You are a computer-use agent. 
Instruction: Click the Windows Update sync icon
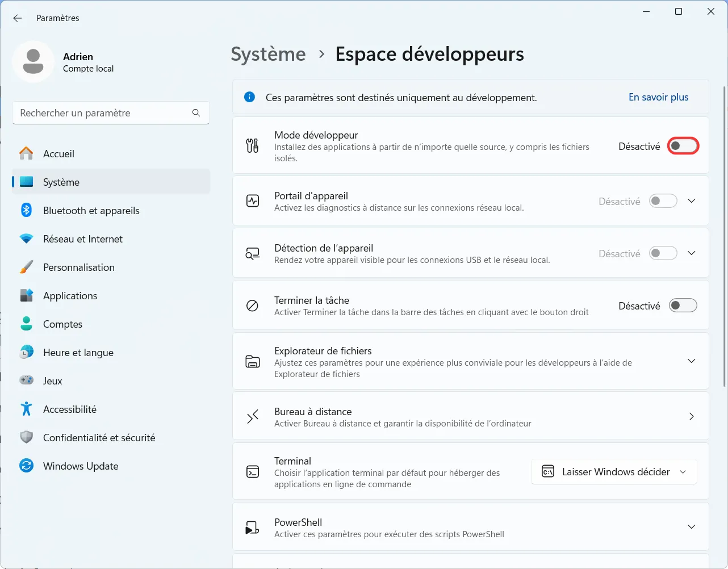26,466
